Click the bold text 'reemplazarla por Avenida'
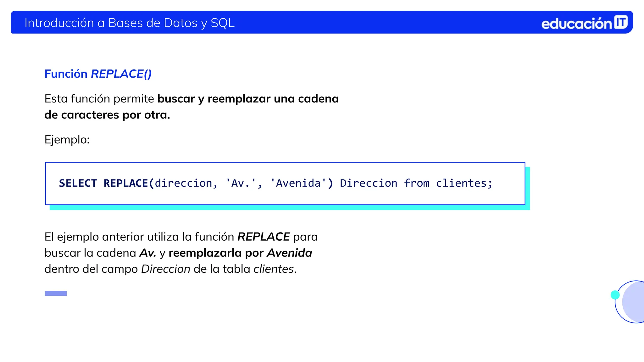 tap(240, 253)
